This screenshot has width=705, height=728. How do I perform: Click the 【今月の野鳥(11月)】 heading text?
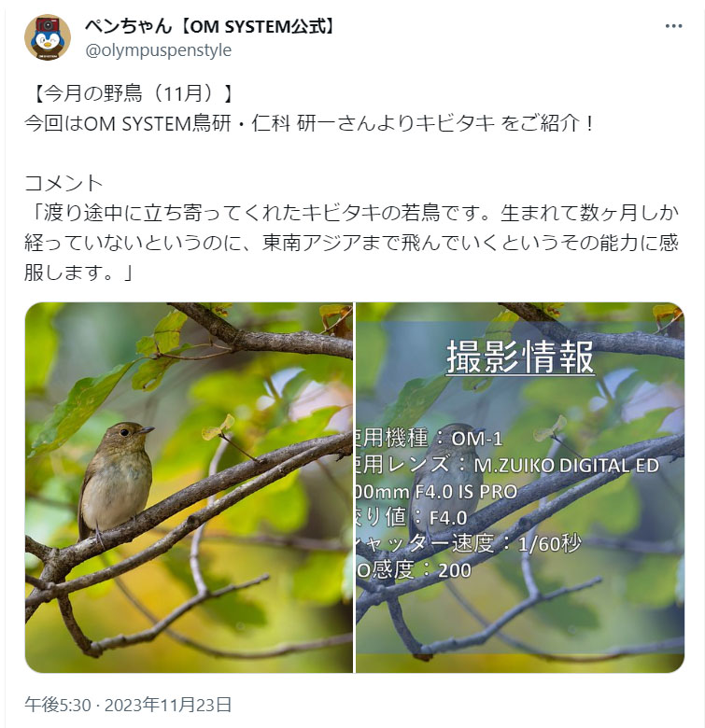pos(131,93)
